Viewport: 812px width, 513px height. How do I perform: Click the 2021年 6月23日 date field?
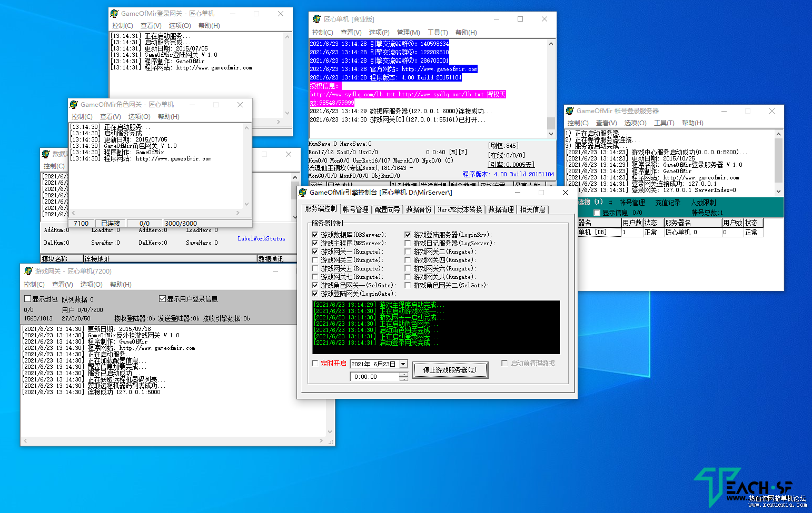(374, 364)
